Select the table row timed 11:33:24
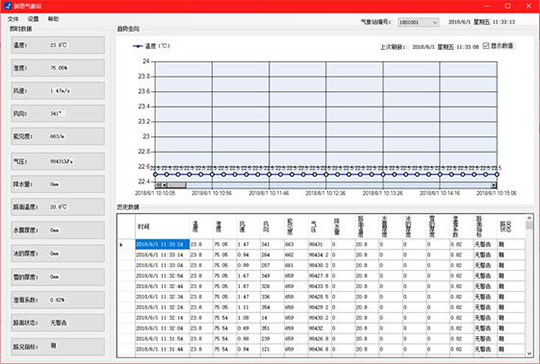The width and height of the screenshot is (540, 364). (322, 244)
